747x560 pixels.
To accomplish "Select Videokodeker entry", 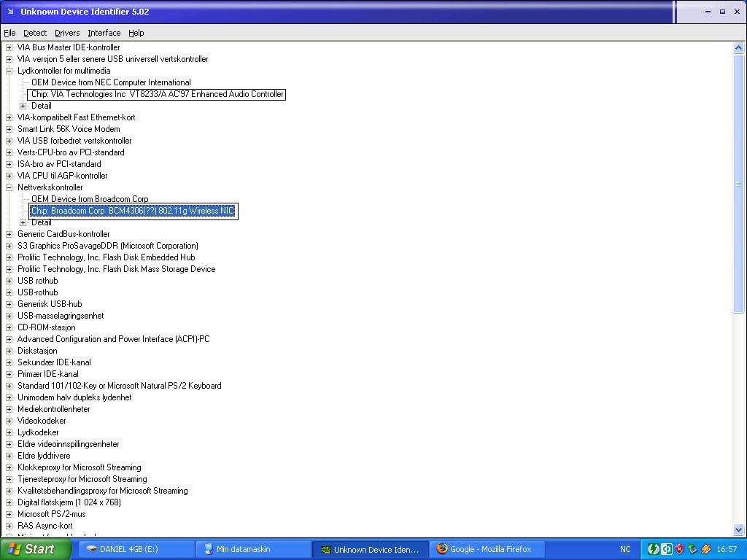I will point(42,421).
